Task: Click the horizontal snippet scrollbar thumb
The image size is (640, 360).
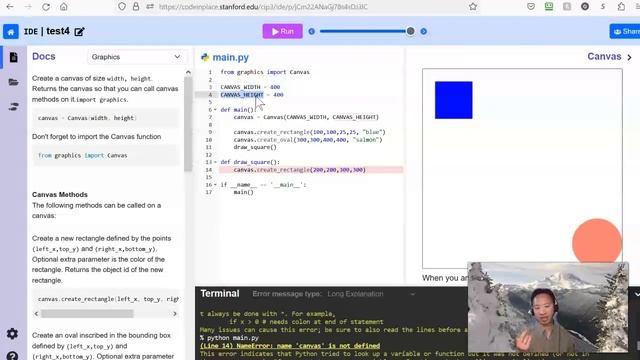Action: (87, 313)
